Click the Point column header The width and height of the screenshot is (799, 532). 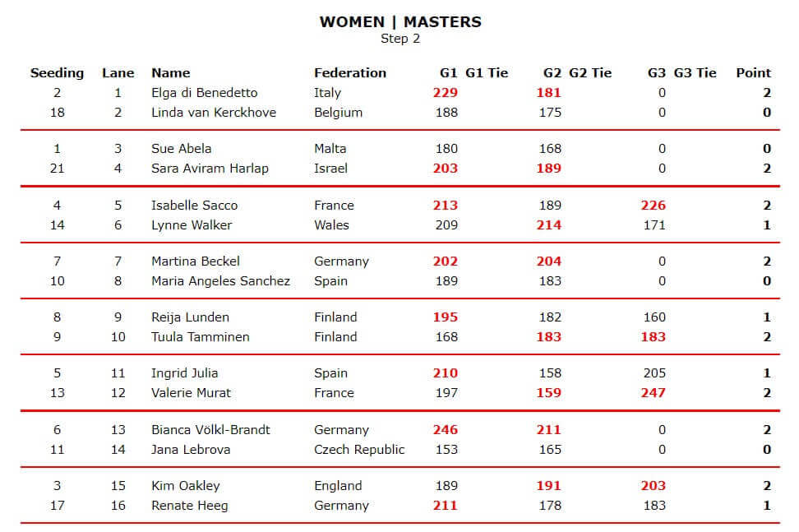(x=753, y=72)
